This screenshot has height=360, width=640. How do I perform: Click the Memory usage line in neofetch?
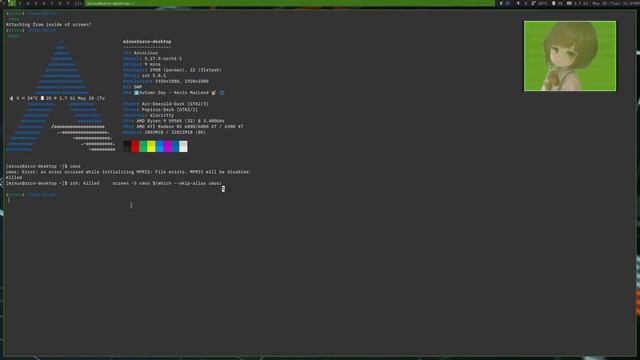click(x=164, y=132)
